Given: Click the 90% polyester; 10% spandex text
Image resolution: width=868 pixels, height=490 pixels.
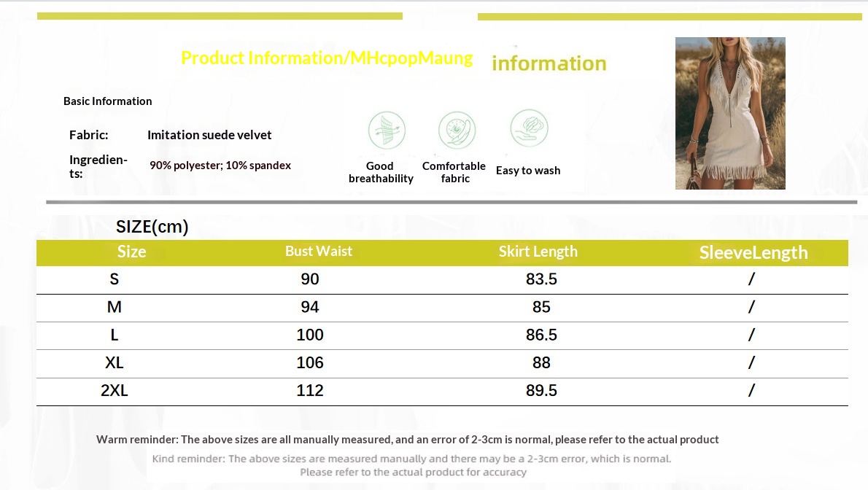Looking at the screenshot, I should (x=220, y=166).
